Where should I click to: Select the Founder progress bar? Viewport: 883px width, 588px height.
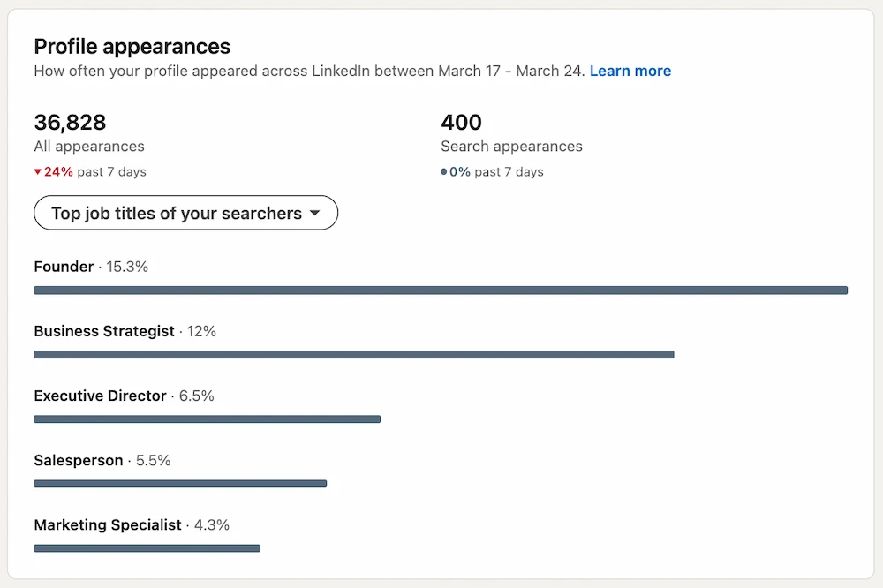(x=441, y=290)
